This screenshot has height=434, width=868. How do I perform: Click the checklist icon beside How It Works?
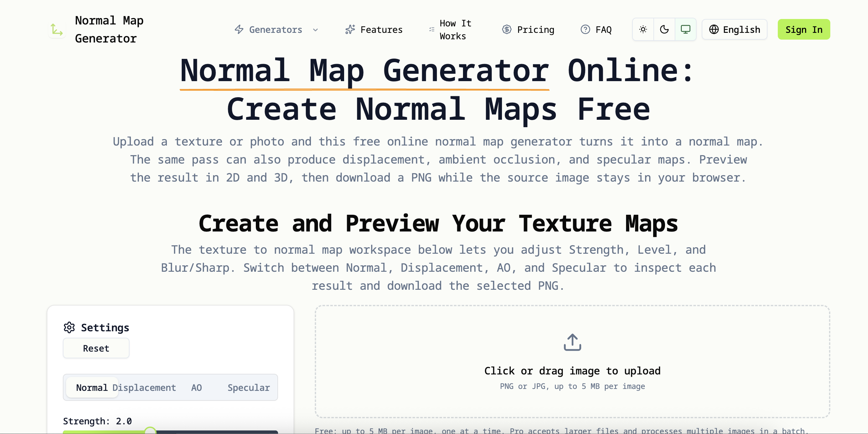(x=432, y=30)
